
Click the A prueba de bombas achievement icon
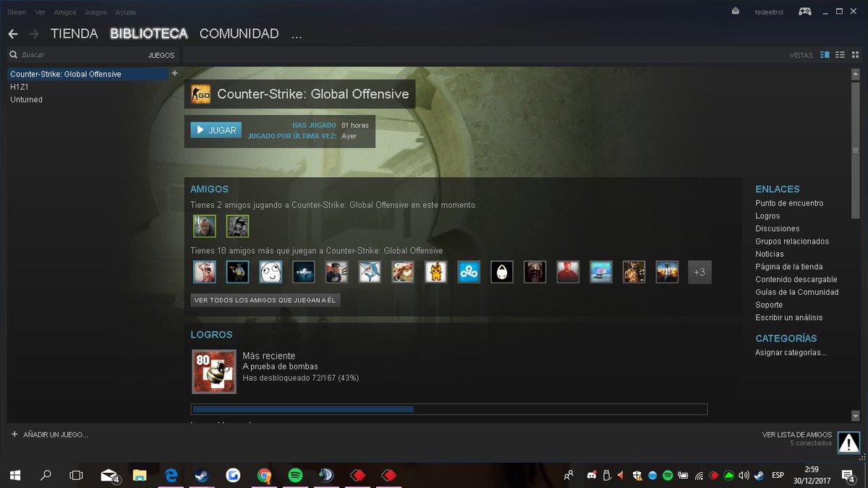(x=214, y=372)
